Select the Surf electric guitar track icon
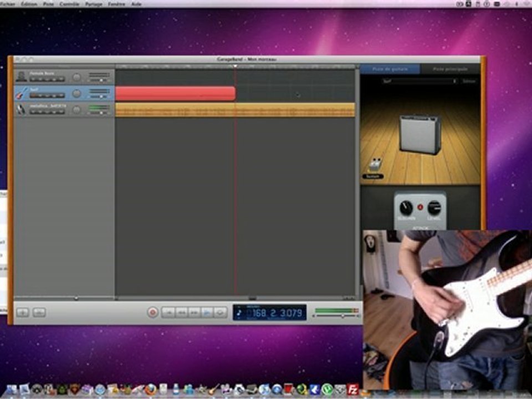Viewport: 532px width, 399px height. point(22,93)
